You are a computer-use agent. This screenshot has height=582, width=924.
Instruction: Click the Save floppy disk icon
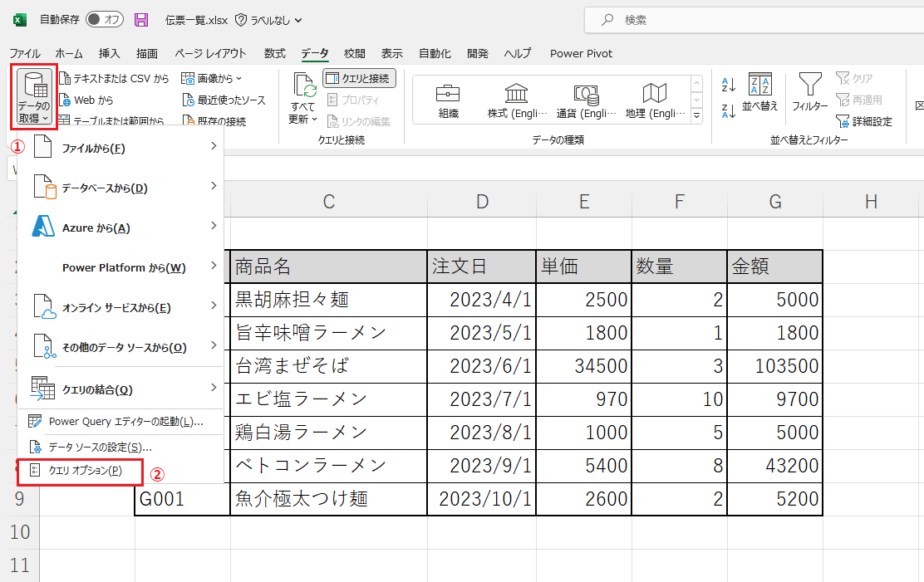pyautogui.click(x=141, y=20)
